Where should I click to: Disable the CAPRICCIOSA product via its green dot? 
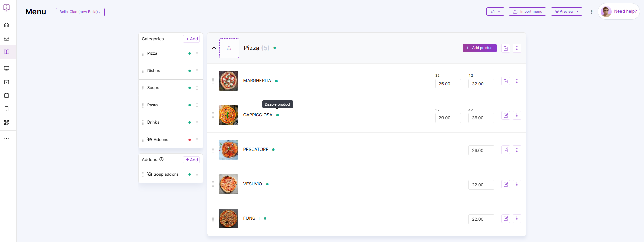pyautogui.click(x=278, y=115)
